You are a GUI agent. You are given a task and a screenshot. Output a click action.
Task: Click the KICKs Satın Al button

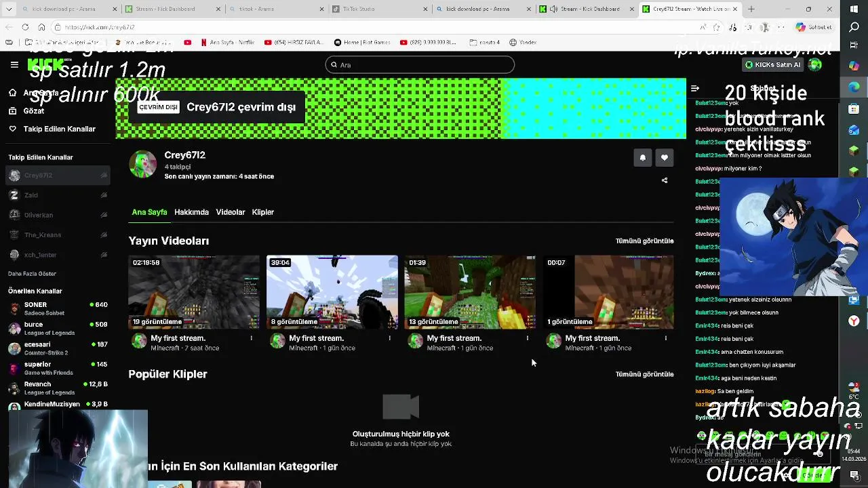tap(772, 64)
